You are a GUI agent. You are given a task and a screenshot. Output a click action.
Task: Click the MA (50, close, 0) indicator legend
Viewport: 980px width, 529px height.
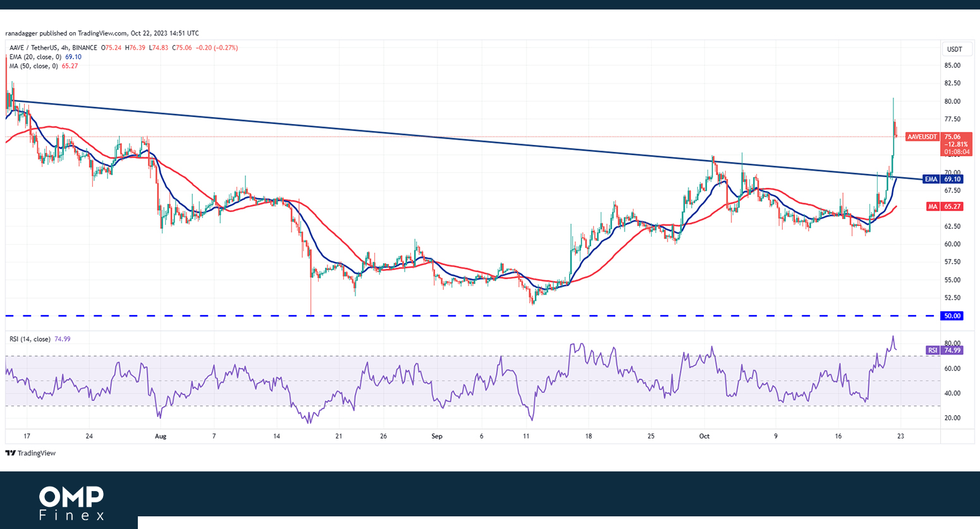click(x=34, y=66)
